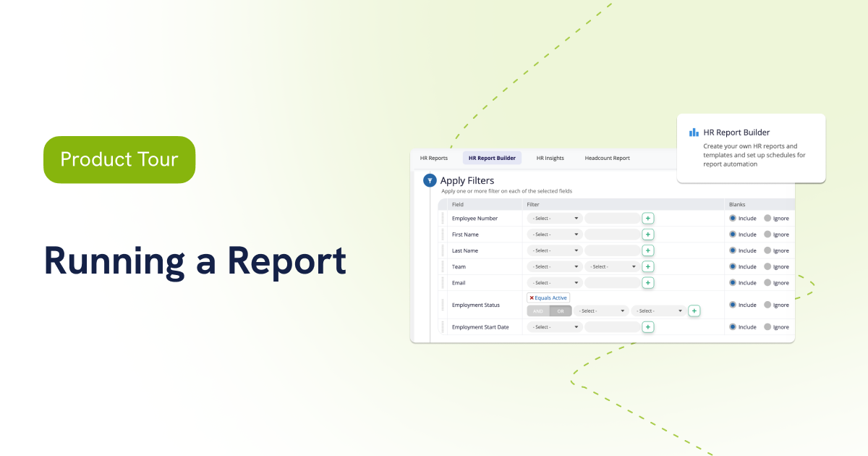Image resolution: width=868 pixels, height=456 pixels.
Task: Select Include blanks for Employment Start Date
Action: click(733, 327)
